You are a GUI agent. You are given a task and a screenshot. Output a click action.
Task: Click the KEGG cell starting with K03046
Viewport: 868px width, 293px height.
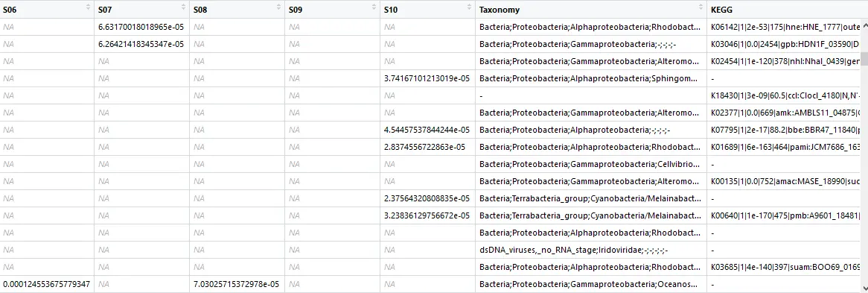pos(785,44)
